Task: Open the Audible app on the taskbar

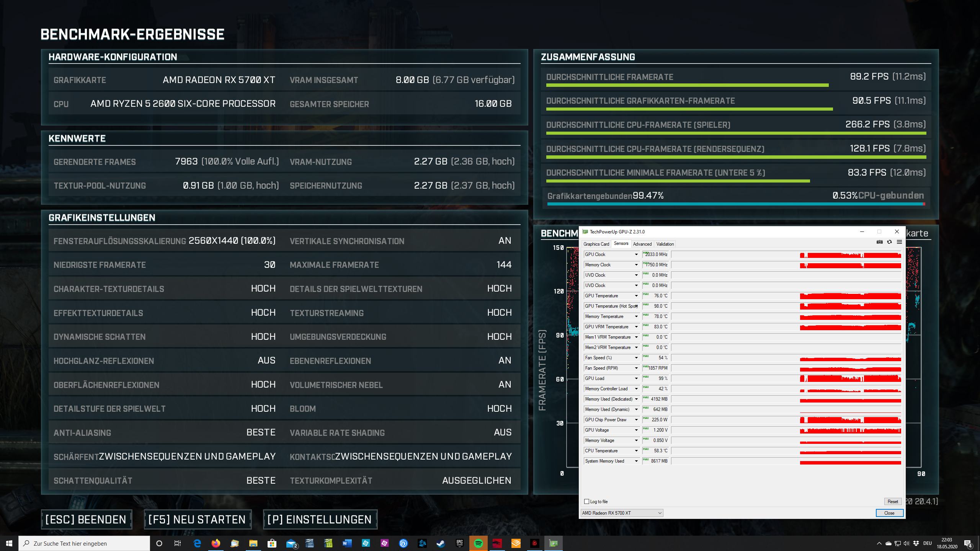Action: [516, 543]
